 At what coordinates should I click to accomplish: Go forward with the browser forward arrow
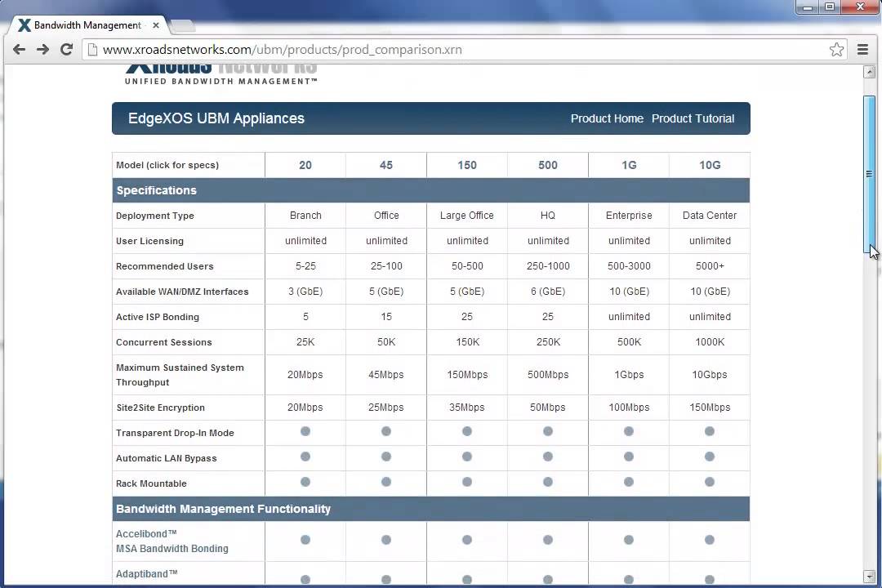pos(42,50)
